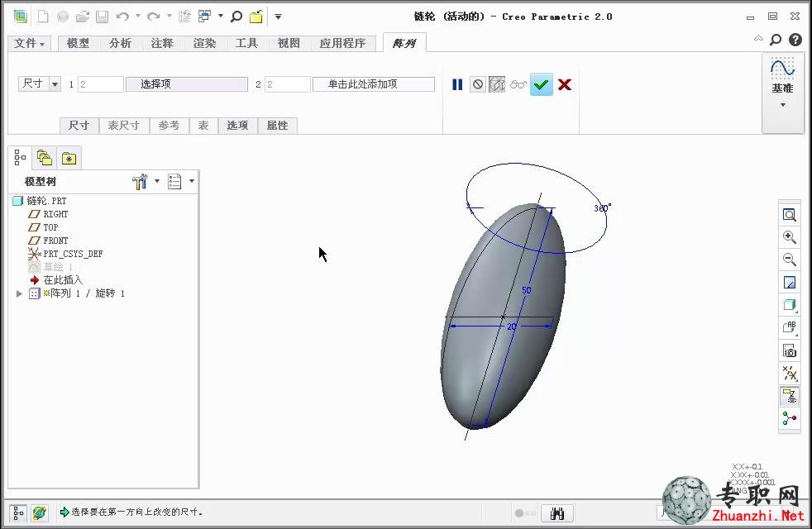Switch to the 工具 ribbon tab
This screenshot has height=529, width=812.
tap(246, 43)
